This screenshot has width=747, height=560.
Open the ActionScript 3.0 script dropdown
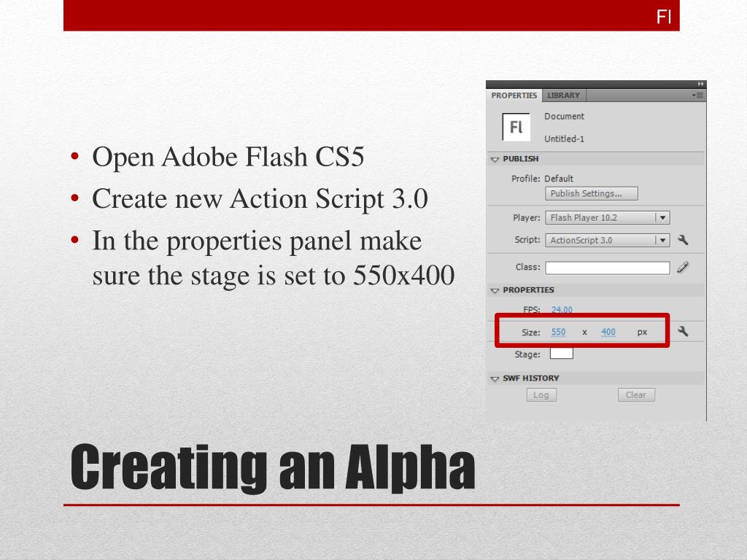coord(608,241)
